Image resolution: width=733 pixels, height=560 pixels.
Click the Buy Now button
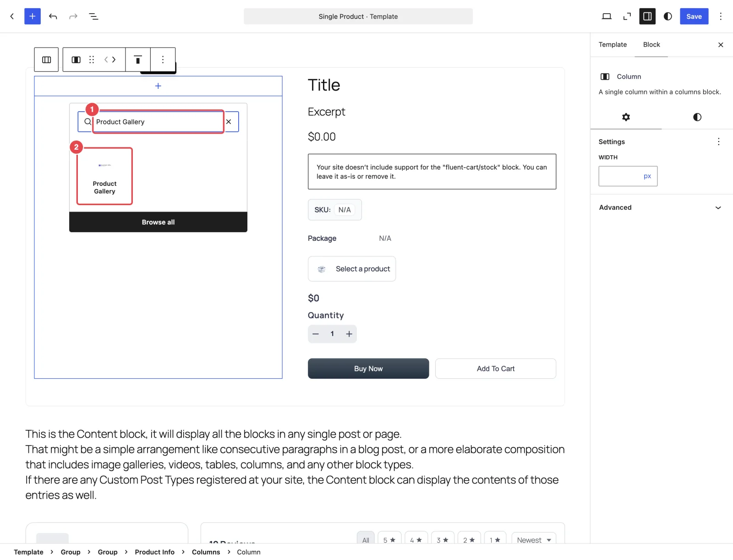(x=368, y=369)
